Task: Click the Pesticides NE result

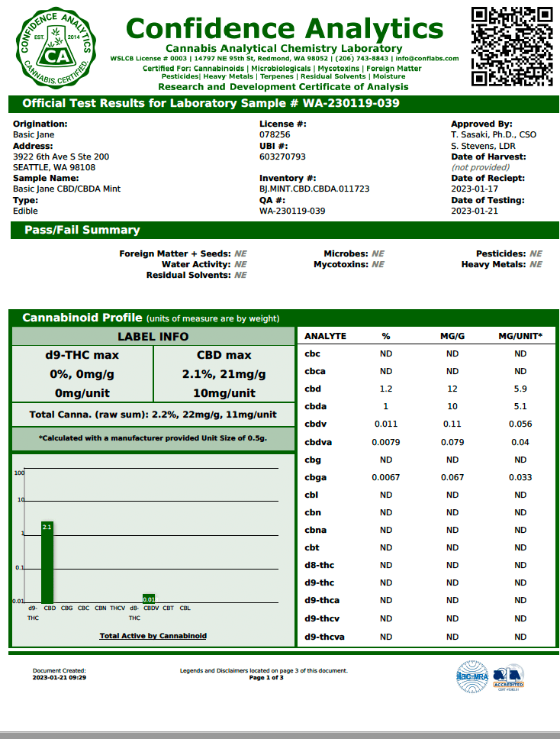Action: pyautogui.click(x=536, y=253)
